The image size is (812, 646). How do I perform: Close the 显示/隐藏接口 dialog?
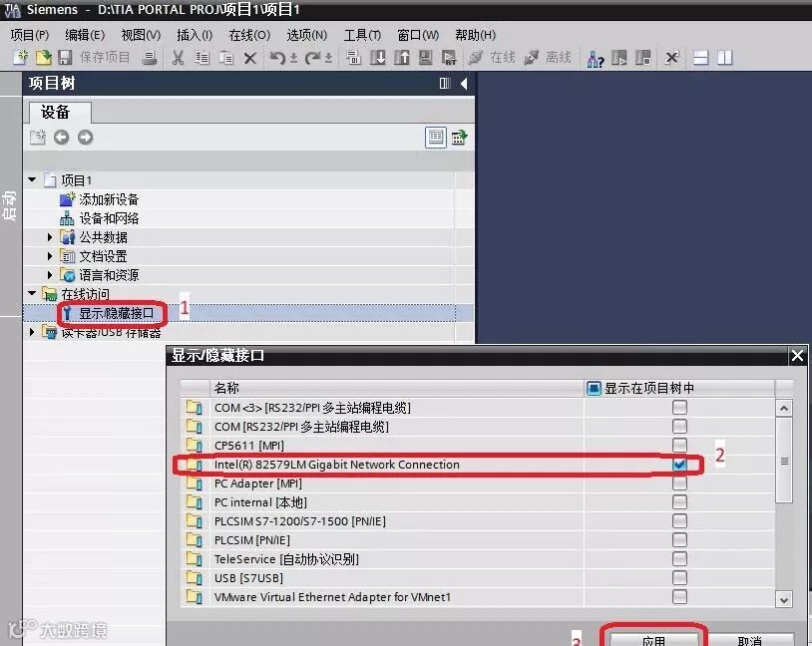click(797, 356)
